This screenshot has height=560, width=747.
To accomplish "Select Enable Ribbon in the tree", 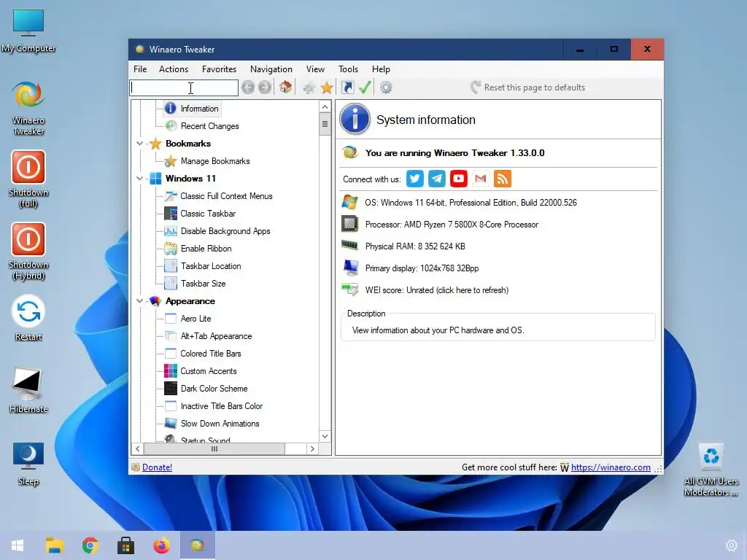I will (x=198, y=249).
